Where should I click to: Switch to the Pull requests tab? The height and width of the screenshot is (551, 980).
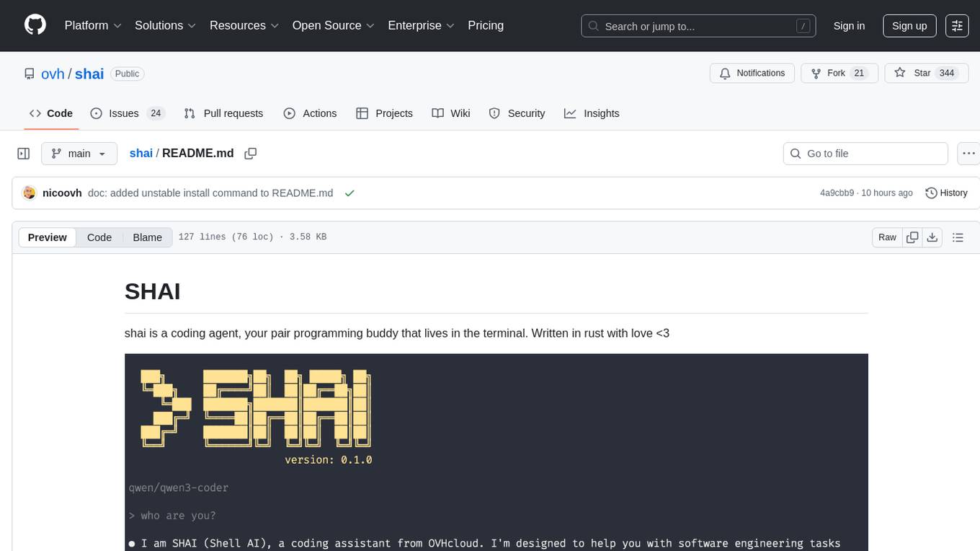pos(223,113)
